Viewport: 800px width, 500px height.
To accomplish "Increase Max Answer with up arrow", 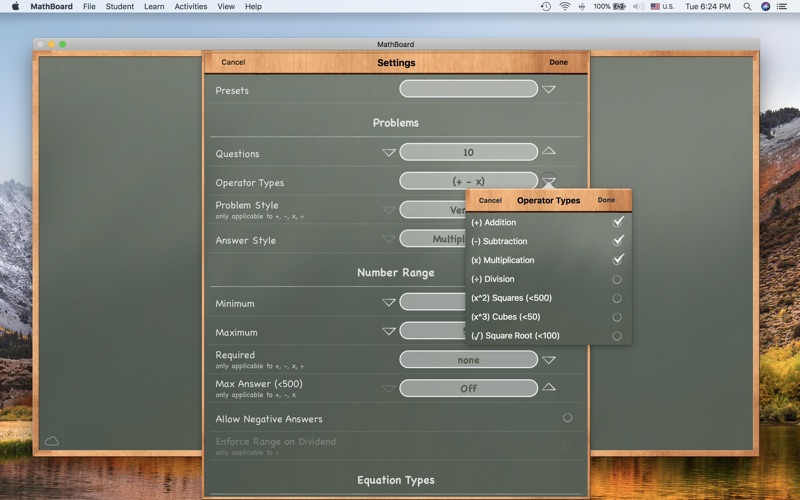I will point(549,387).
